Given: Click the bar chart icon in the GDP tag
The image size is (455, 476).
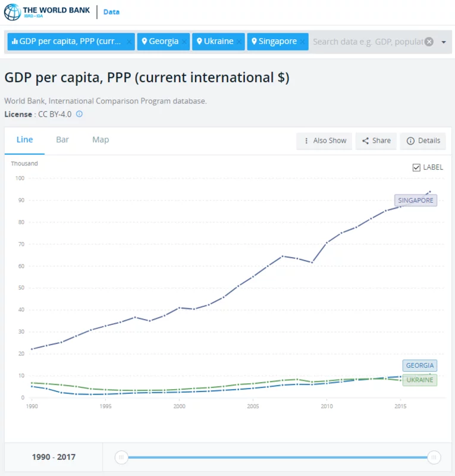Looking at the screenshot, I should coord(14,42).
